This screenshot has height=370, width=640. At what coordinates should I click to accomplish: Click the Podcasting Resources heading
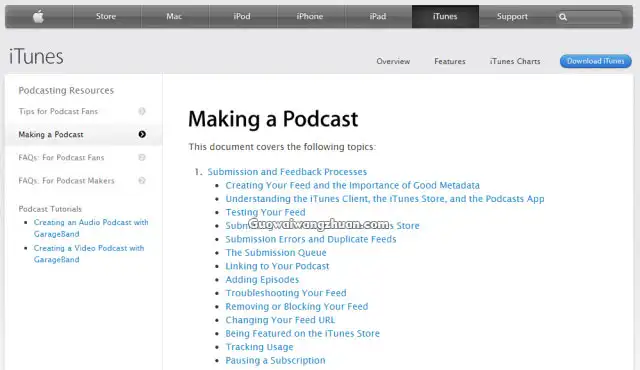click(x=66, y=90)
